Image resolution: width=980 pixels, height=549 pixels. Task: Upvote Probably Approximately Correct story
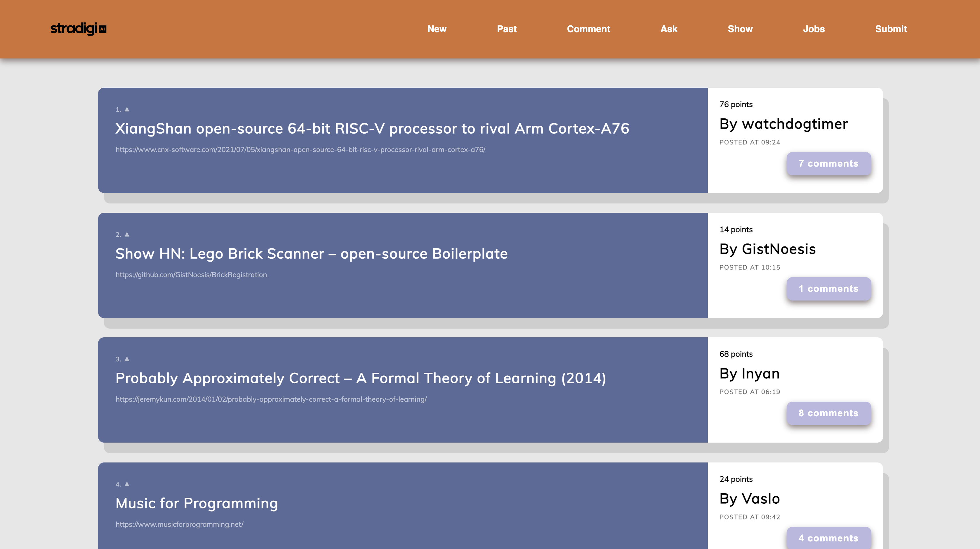[127, 359]
